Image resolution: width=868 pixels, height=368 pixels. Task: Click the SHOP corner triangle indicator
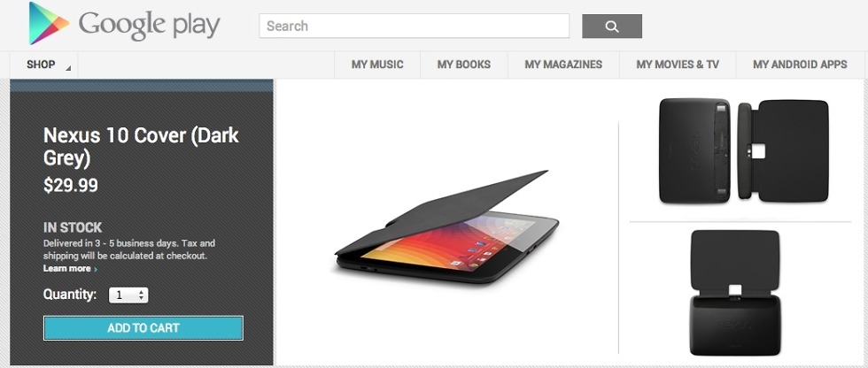[x=68, y=68]
